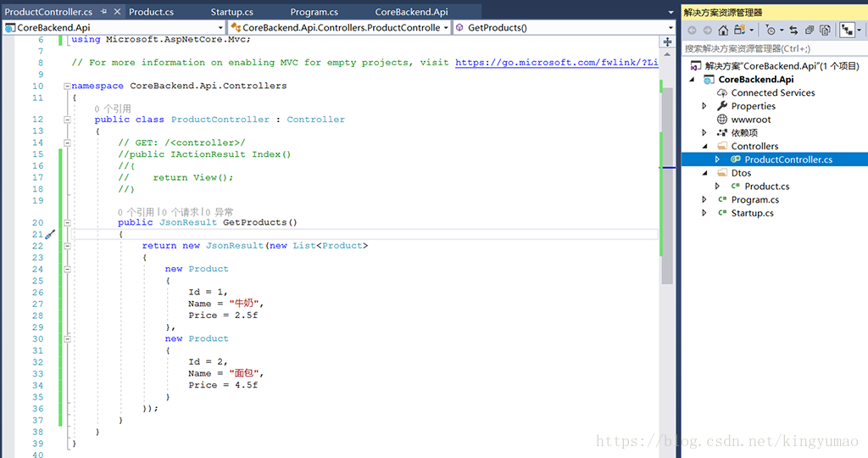Toggle the preview selected items button
868x458 pixels.
point(847,30)
